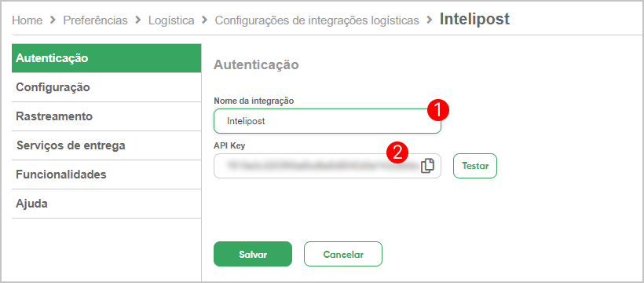Open Configurações de integrações logísticas breadcrumb
The image size is (644, 283).
[x=317, y=20]
